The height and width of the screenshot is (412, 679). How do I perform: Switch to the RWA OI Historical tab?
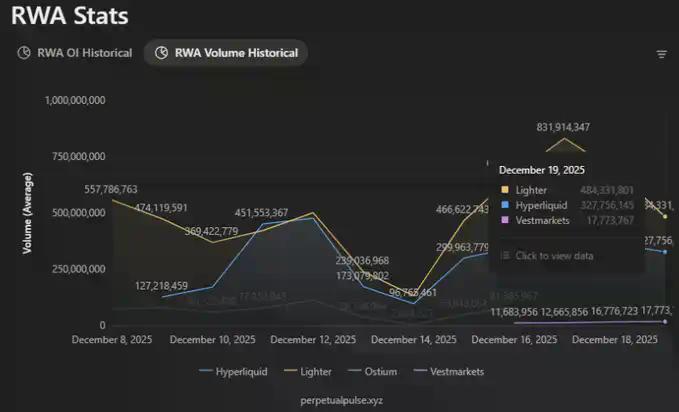coord(75,53)
